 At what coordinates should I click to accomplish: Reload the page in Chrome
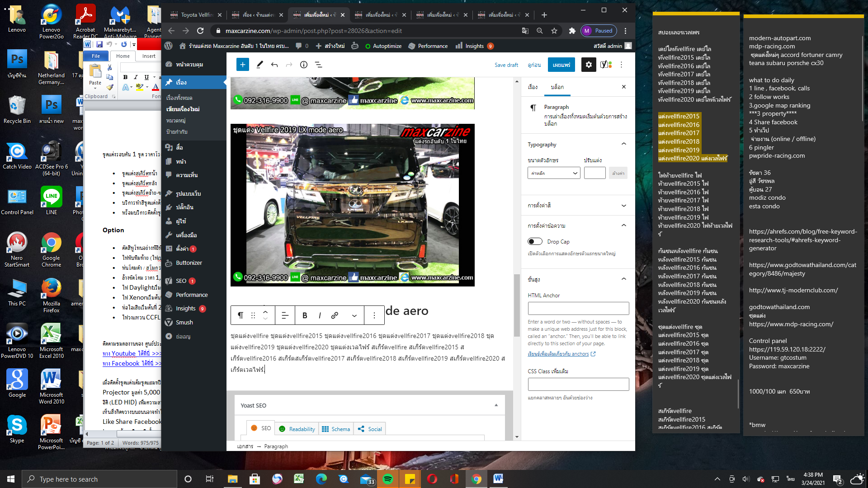[x=200, y=31]
